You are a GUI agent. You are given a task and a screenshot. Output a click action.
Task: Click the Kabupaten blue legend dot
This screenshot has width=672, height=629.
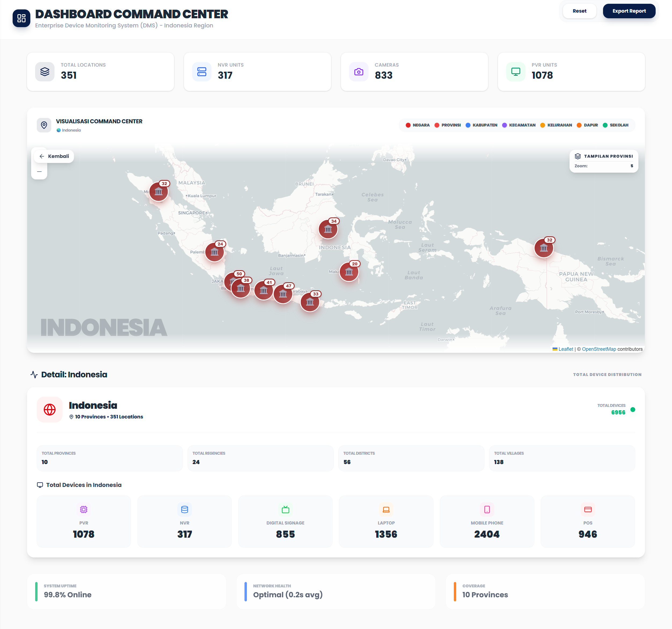[468, 125]
